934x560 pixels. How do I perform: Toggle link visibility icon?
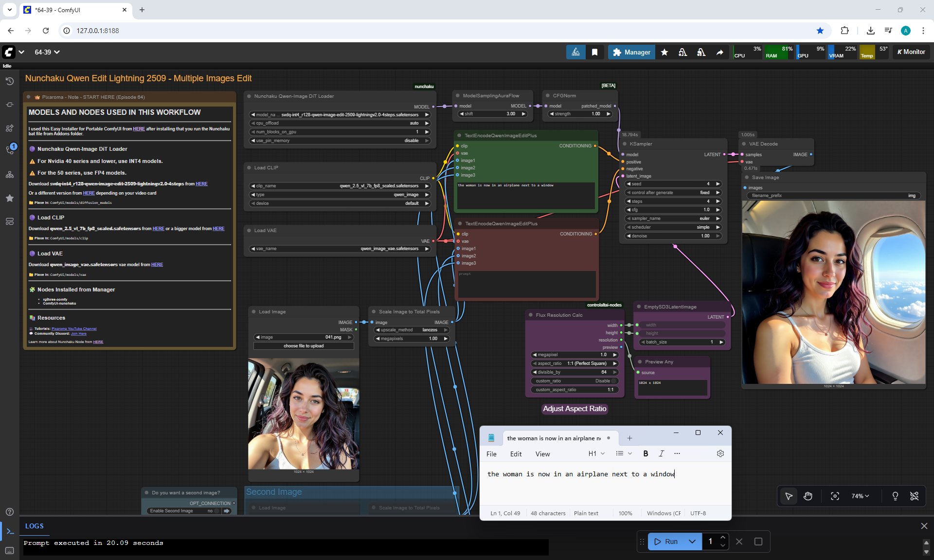[x=914, y=496]
